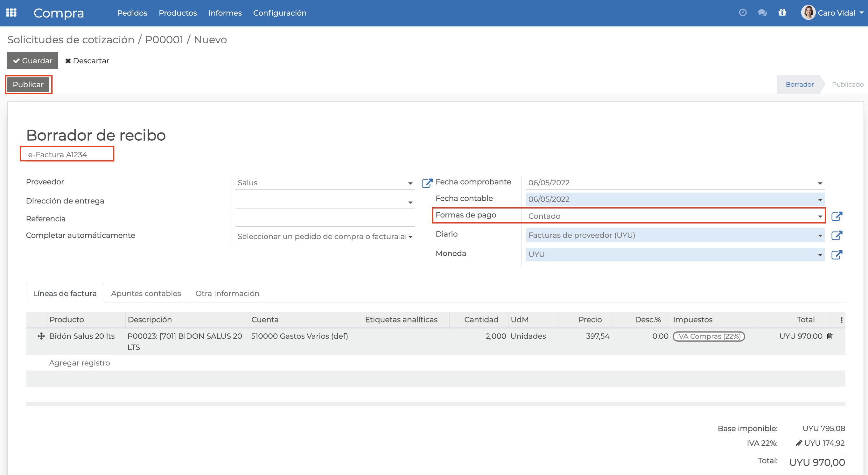The width and height of the screenshot is (868, 475).
Task: Open external link for Proveedor Salus
Action: click(x=427, y=183)
